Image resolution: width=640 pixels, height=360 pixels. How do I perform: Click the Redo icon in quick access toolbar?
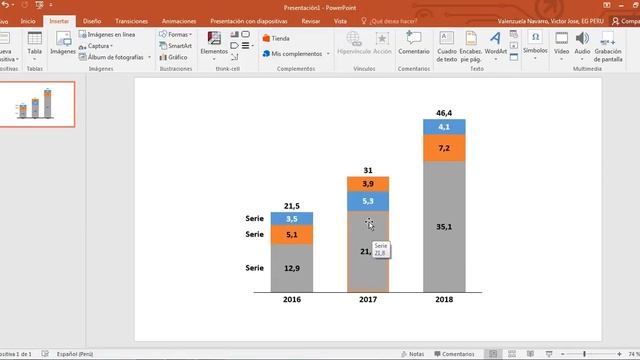point(24,5)
